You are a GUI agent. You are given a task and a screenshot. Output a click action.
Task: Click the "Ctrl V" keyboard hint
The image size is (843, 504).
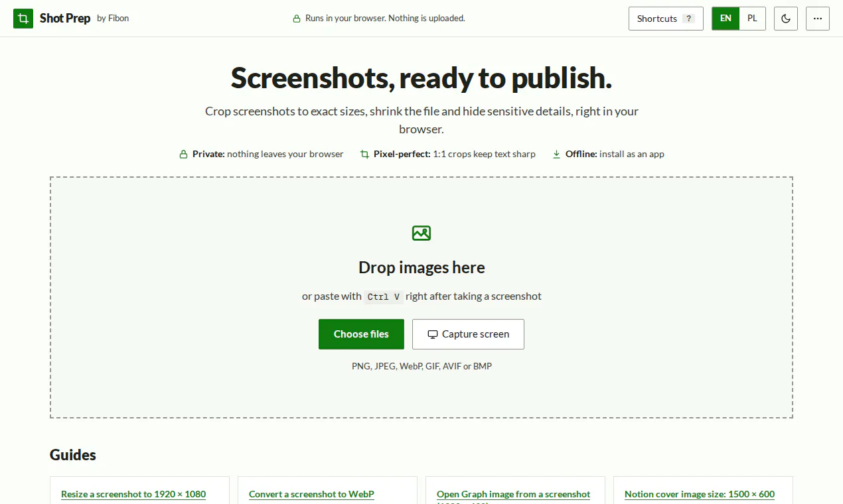[384, 296]
